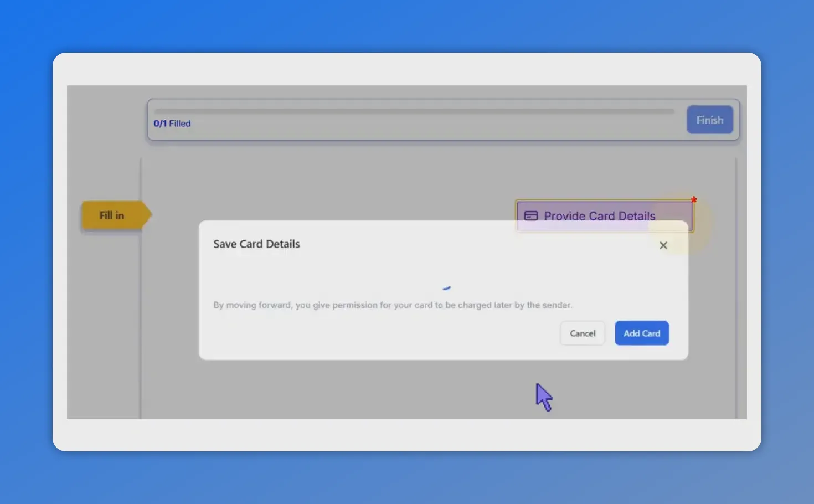
Task: Click the cursor arrow graphic near the bottom
Action: (544, 397)
